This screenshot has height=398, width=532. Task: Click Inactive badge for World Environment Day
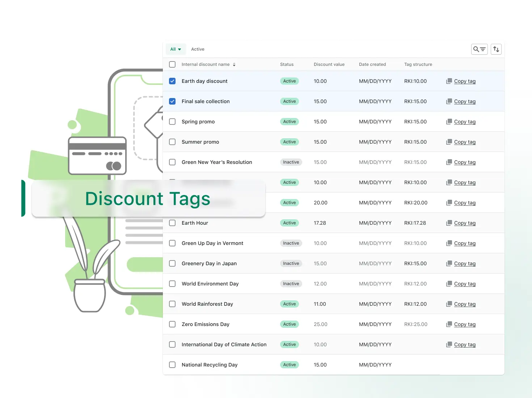click(291, 284)
